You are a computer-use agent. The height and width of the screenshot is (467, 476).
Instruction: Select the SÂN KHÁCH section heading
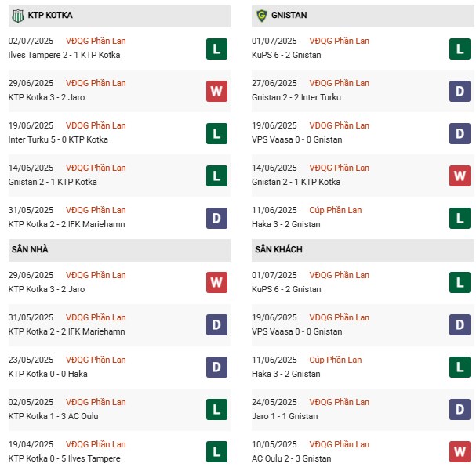coord(278,249)
